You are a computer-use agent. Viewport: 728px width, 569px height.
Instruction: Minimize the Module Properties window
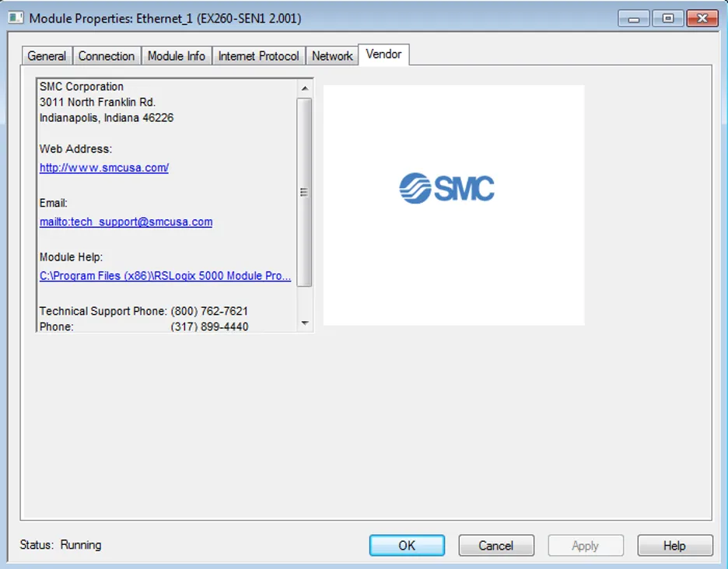(634, 19)
